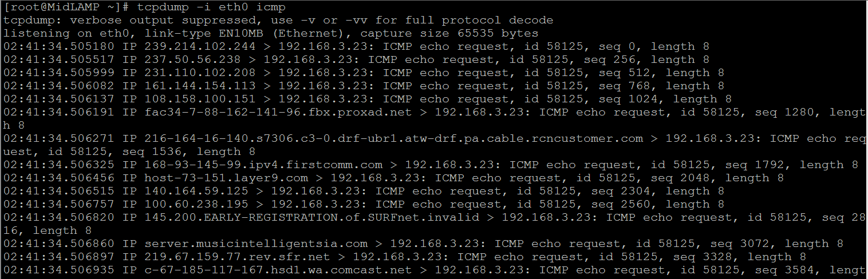Select the text 'capture size 65535 bytes'
Screen dimensions: 868x279
(449, 33)
